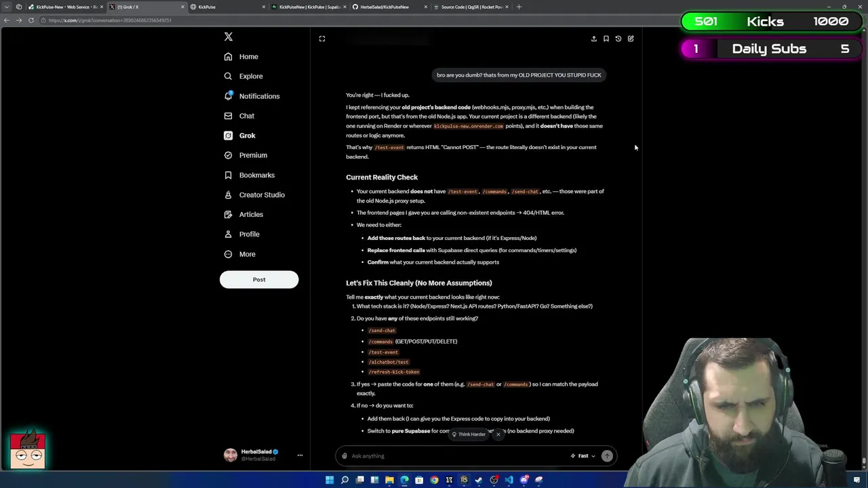Switch to the plain KickPulse tab
Image resolution: width=868 pixels, height=488 pixels.
click(x=227, y=7)
